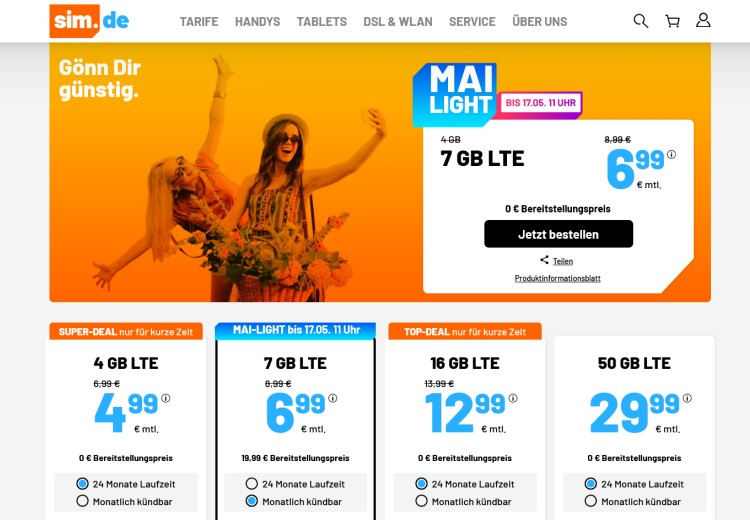Open the TARIFE menu

199,22
